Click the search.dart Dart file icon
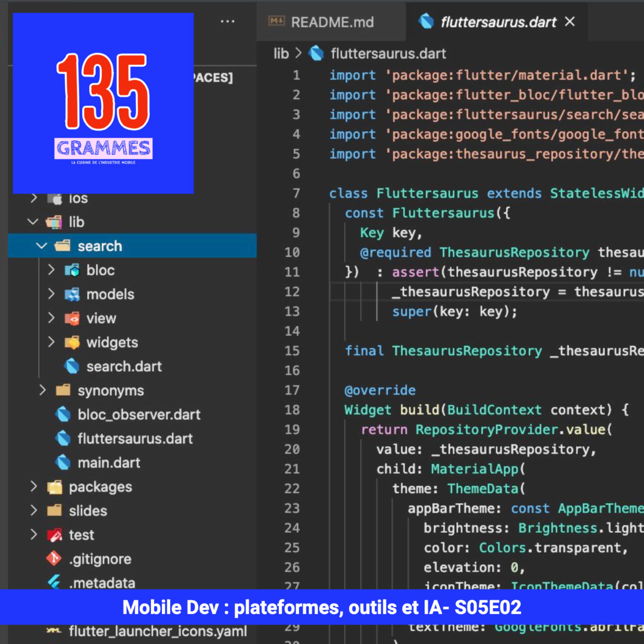Screen dimensions: 644x644 tap(72, 366)
